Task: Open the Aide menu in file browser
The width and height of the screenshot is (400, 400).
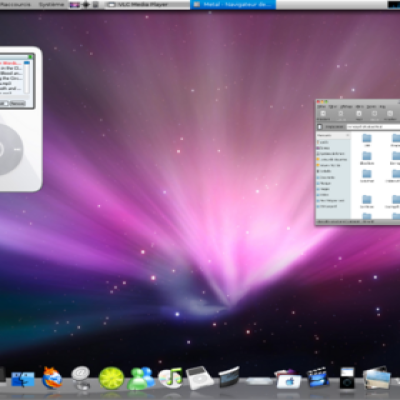Action: (x=382, y=107)
